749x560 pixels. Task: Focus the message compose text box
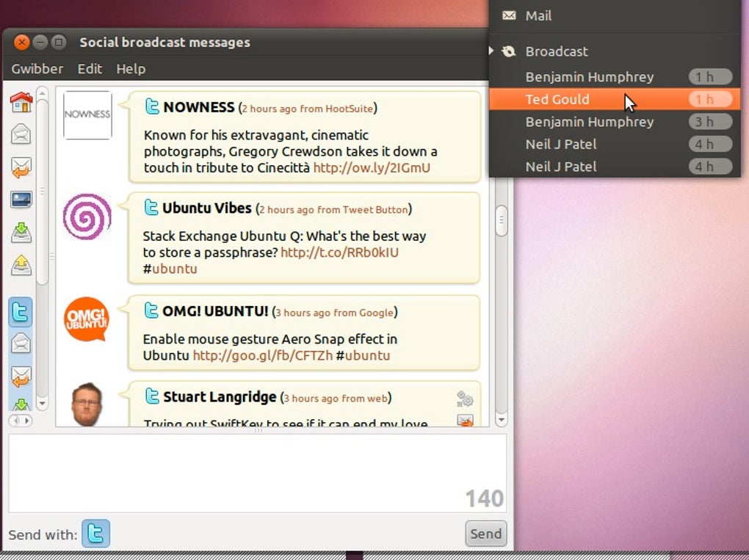pos(258,473)
